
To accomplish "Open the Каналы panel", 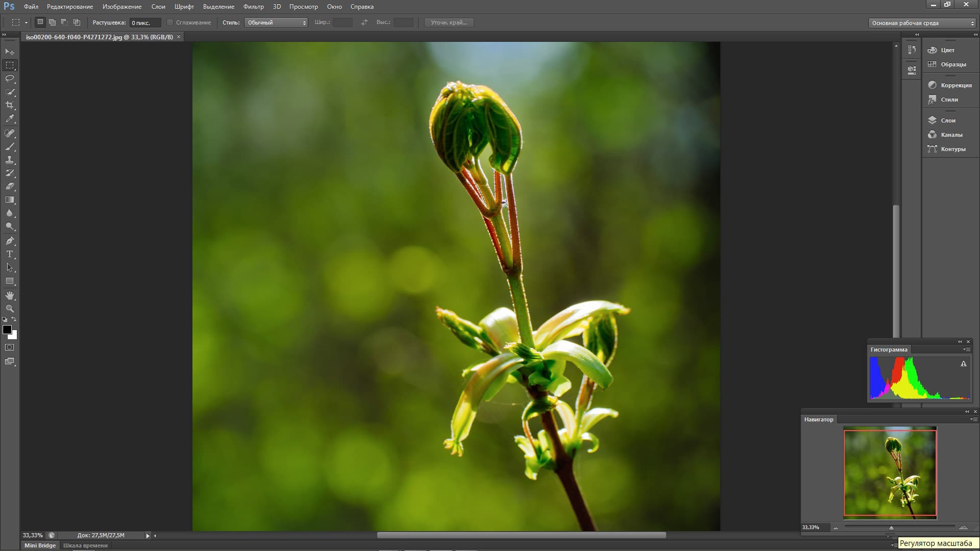I will 951,135.
